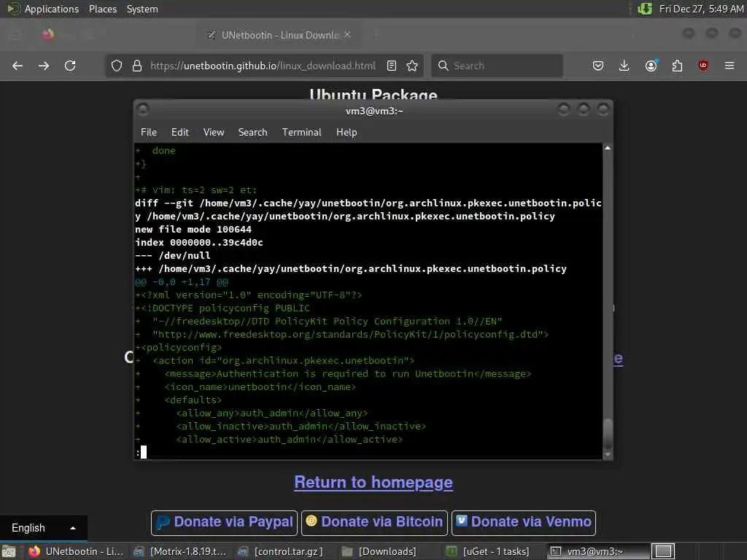Click the show desktop icon in taskbar
Viewport: 747px width, 560px height.
(x=9, y=552)
